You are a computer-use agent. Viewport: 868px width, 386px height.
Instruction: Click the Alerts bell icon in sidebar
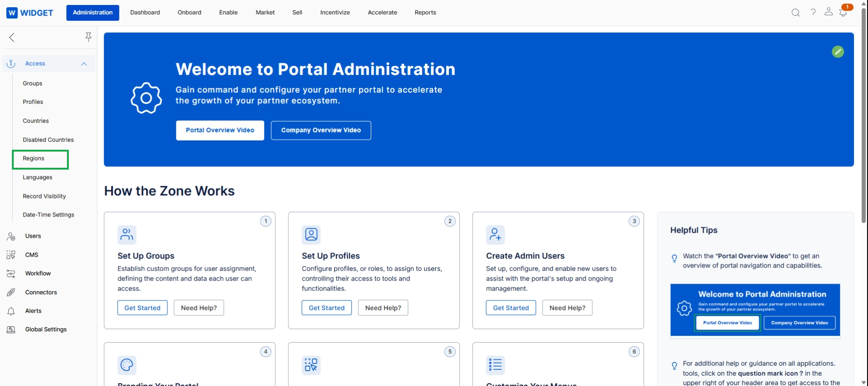point(11,311)
